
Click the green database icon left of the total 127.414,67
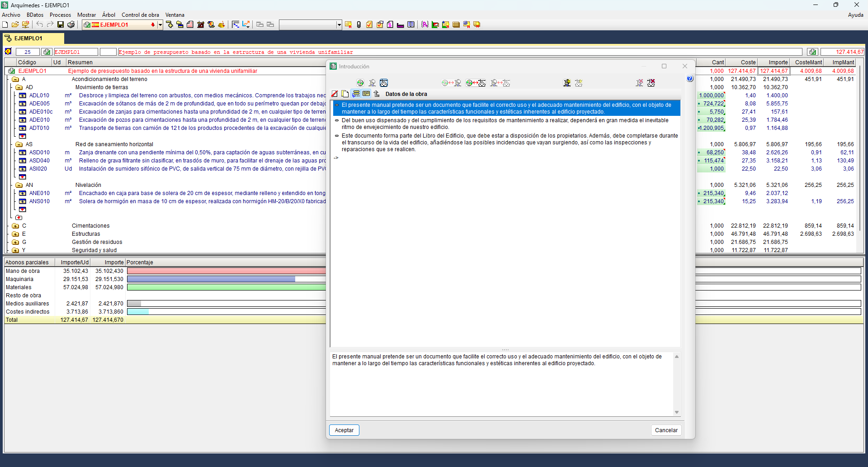(813, 52)
